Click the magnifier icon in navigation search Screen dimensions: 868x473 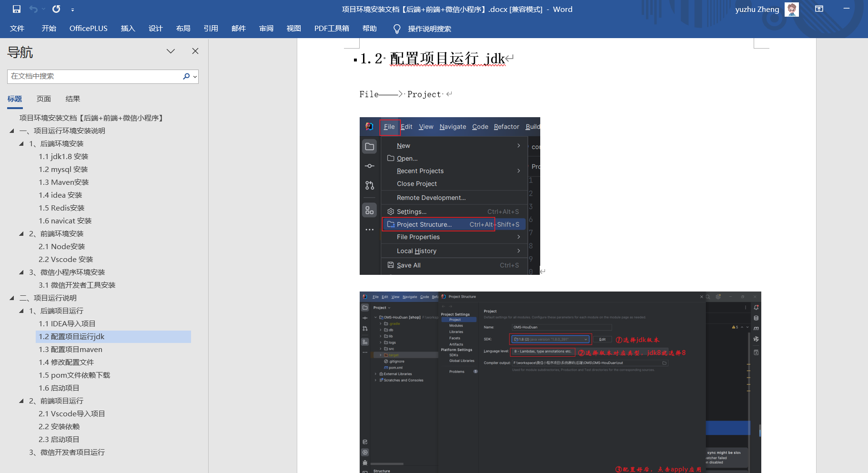[x=186, y=76]
